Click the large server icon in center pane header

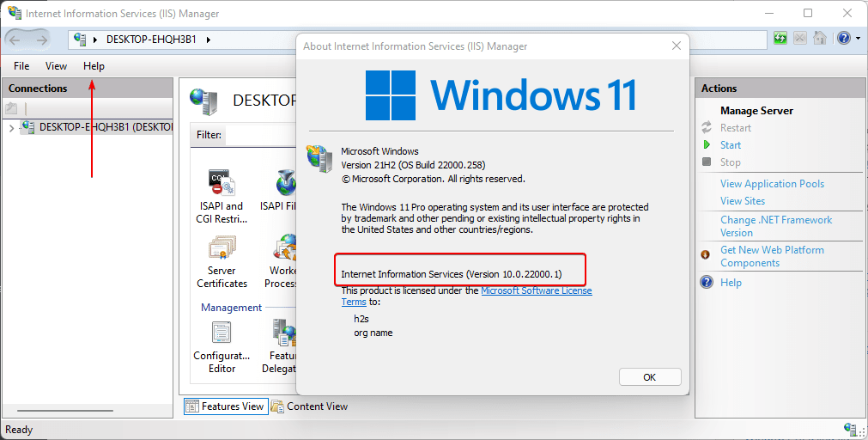204,101
